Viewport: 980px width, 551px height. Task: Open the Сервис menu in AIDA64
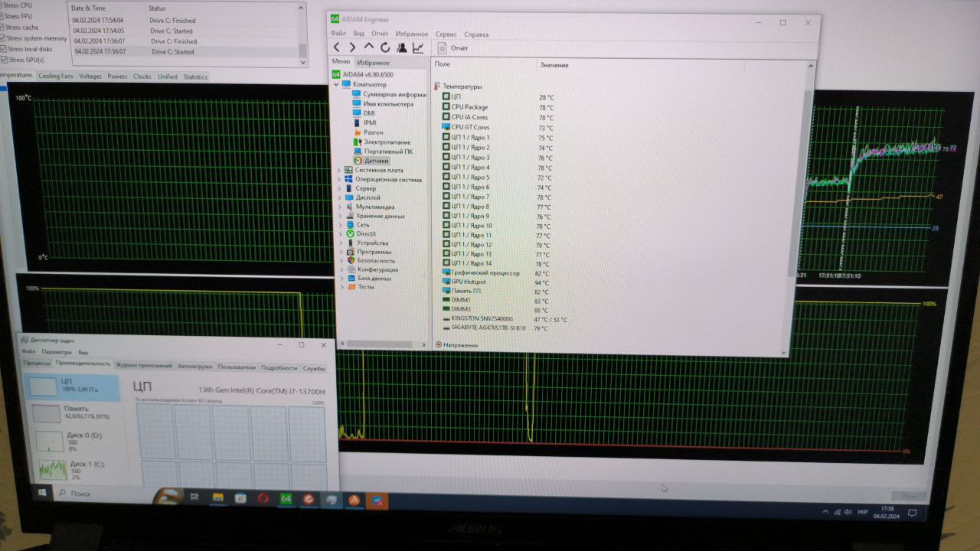pyautogui.click(x=446, y=34)
